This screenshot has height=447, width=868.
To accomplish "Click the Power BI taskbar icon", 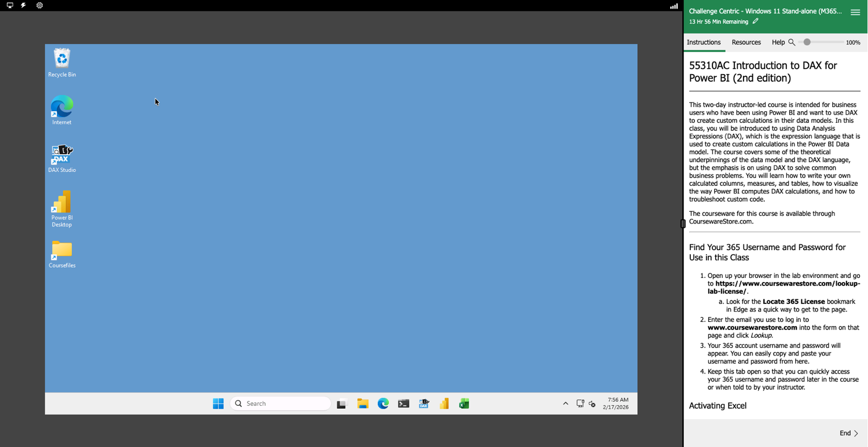I will point(444,404).
